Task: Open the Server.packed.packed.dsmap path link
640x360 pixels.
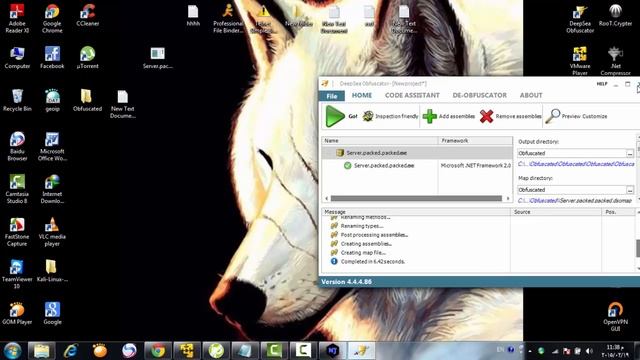Action: tap(575, 200)
